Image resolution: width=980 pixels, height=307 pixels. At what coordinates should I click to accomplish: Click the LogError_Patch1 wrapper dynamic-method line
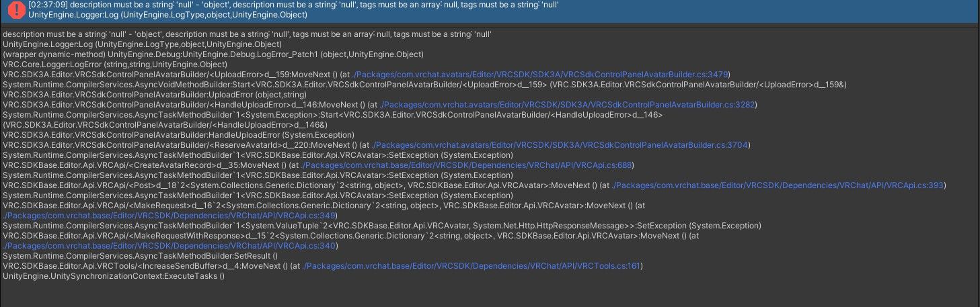point(213,54)
